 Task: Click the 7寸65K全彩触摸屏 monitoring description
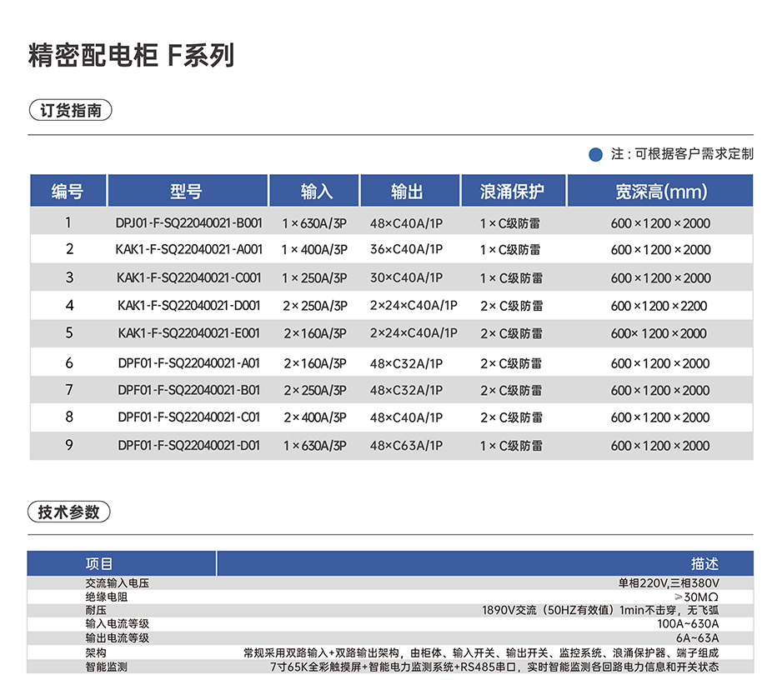494,667
